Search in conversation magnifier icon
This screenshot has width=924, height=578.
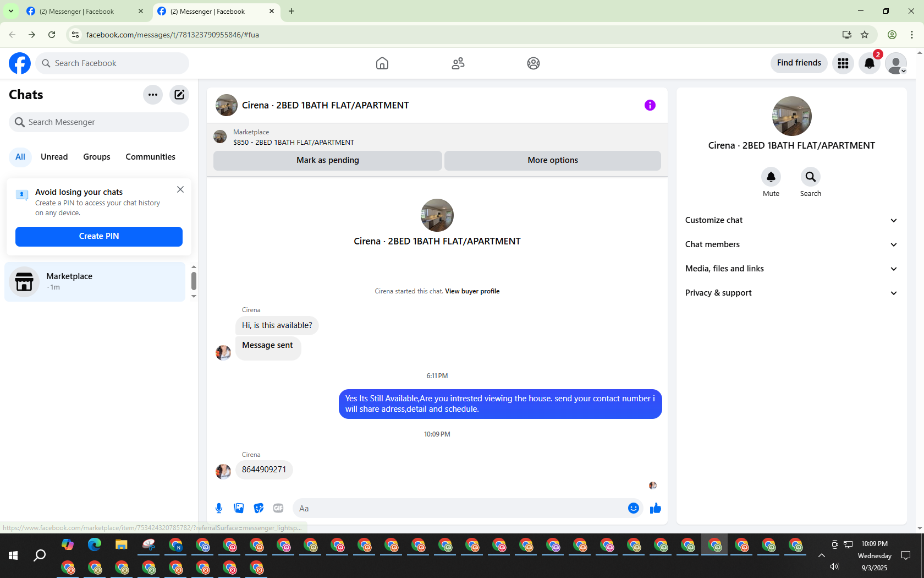click(811, 177)
